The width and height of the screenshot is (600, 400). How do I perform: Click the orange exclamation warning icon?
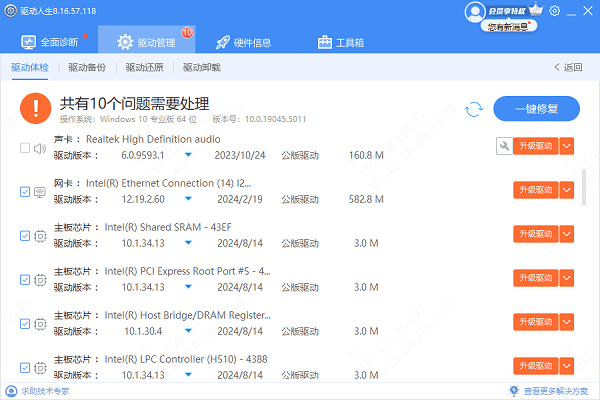coord(37,107)
